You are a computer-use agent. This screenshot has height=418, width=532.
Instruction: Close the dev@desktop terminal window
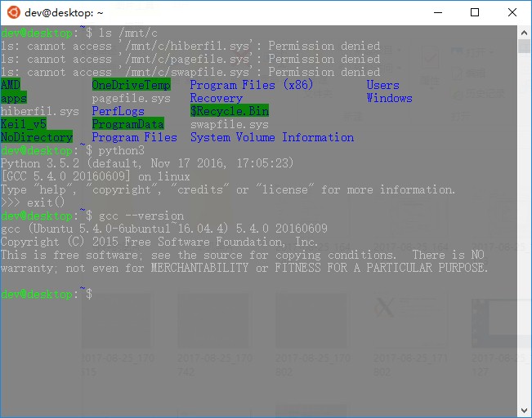(512, 12)
